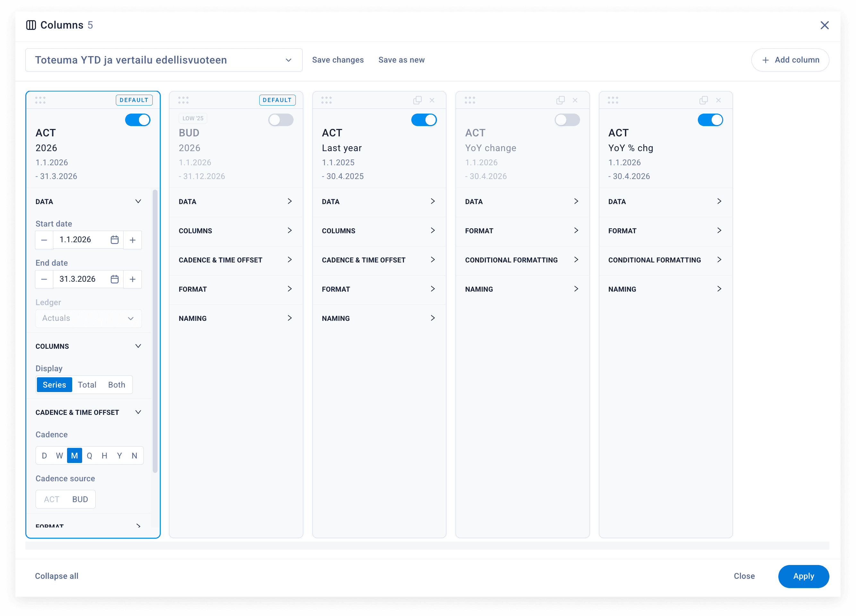
Task: Duplicate the ACT YoY % chg column
Action: [703, 100]
